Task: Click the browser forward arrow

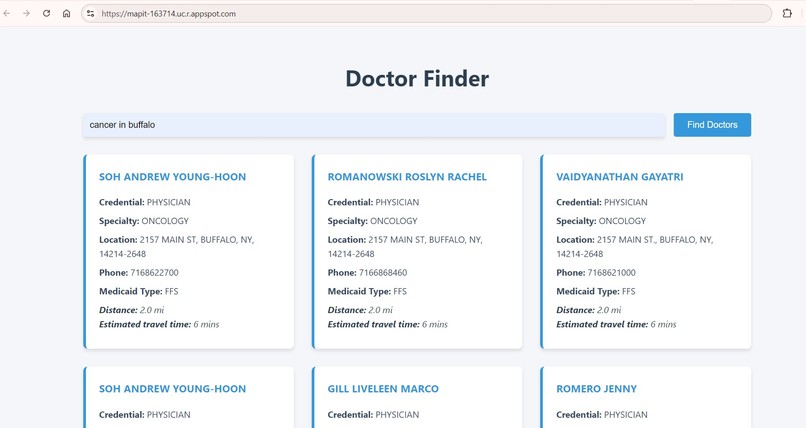Action: (26, 13)
